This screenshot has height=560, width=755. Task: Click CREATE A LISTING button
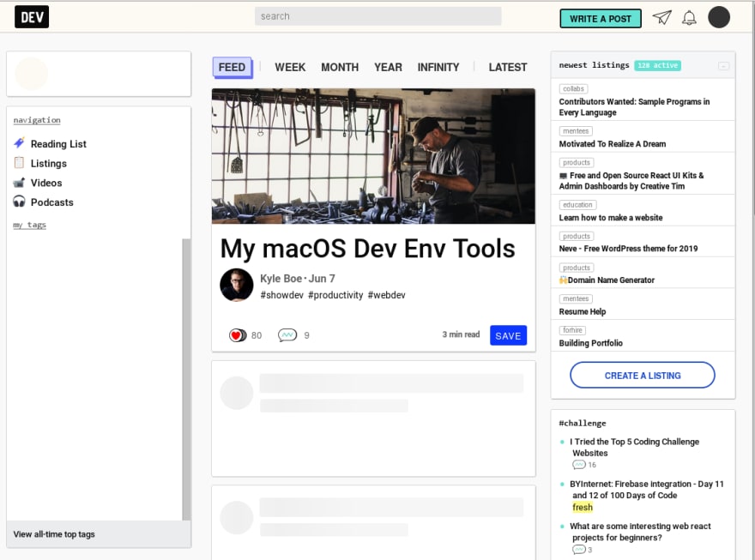[x=643, y=376]
